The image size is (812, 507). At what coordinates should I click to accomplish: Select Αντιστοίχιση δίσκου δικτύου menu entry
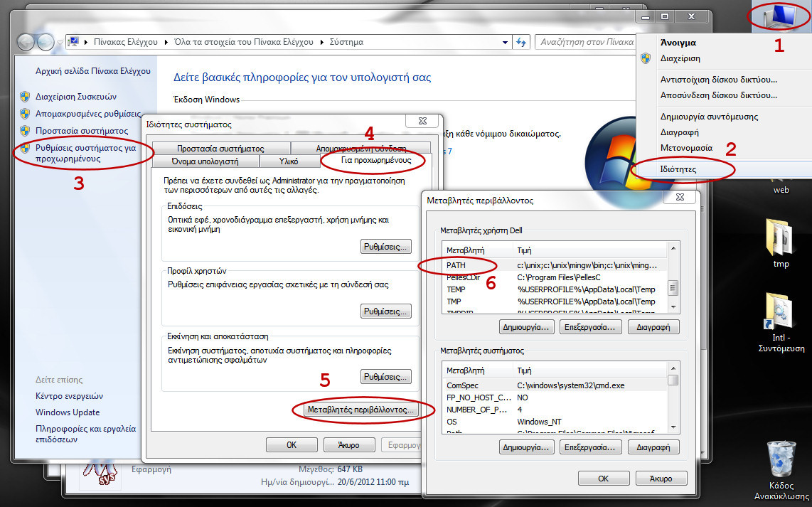pos(719,80)
